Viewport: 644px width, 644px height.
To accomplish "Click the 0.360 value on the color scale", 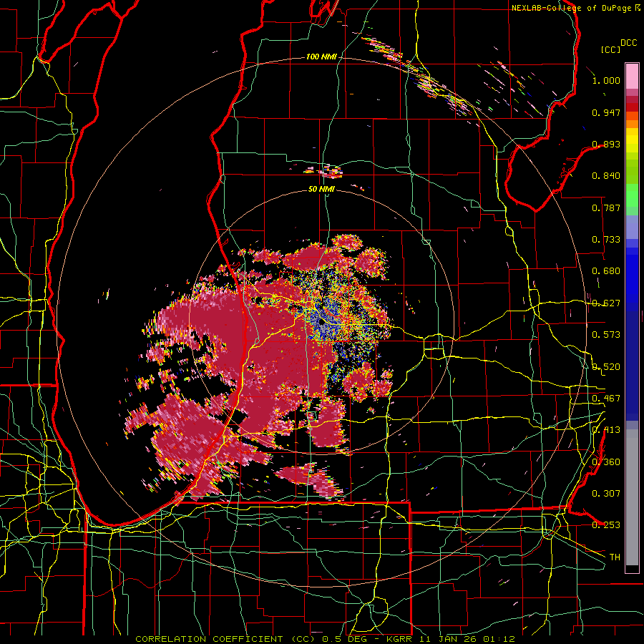I will pyautogui.click(x=606, y=462).
